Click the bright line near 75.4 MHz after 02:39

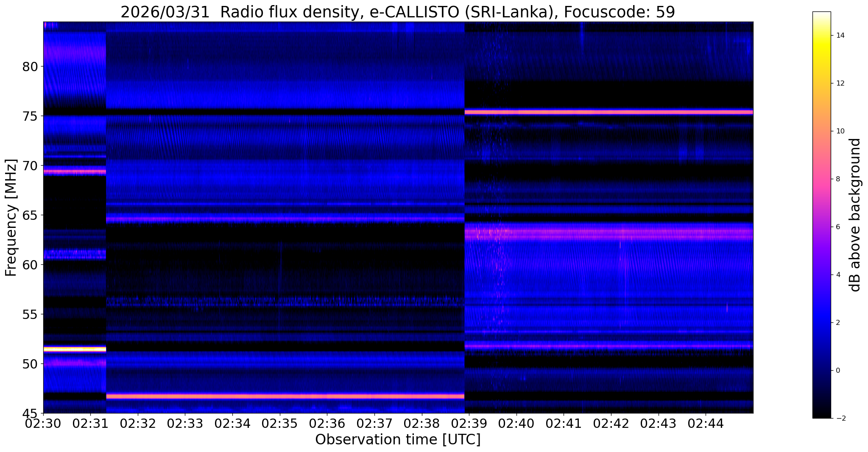coord(609,112)
